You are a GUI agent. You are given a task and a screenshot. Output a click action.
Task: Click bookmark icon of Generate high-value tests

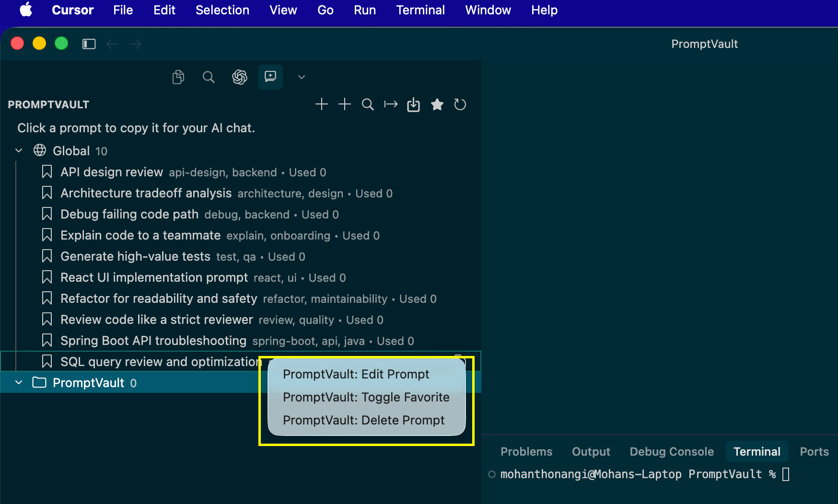click(47, 256)
